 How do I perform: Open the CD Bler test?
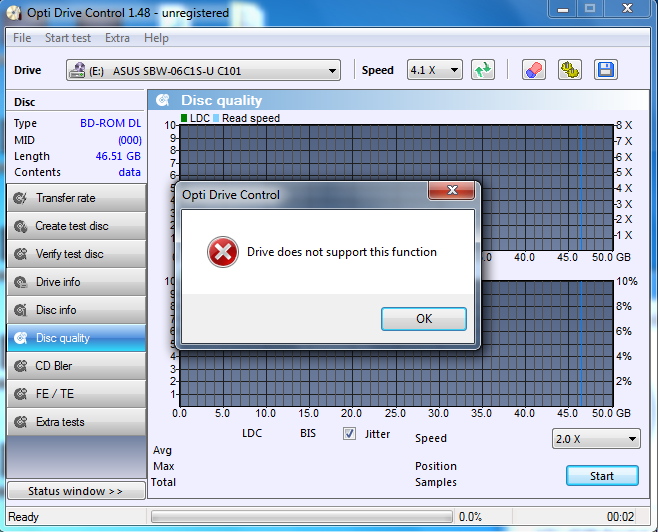coord(76,366)
